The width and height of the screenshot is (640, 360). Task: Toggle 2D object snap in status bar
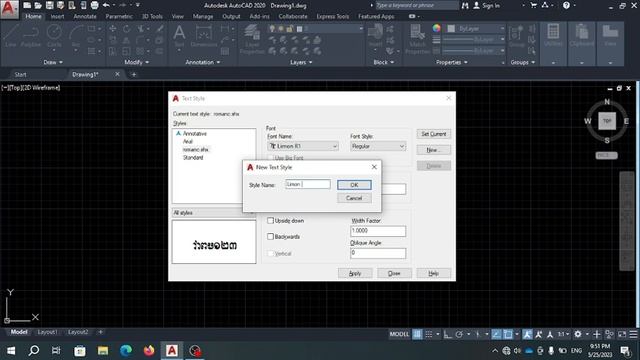tap(508, 334)
